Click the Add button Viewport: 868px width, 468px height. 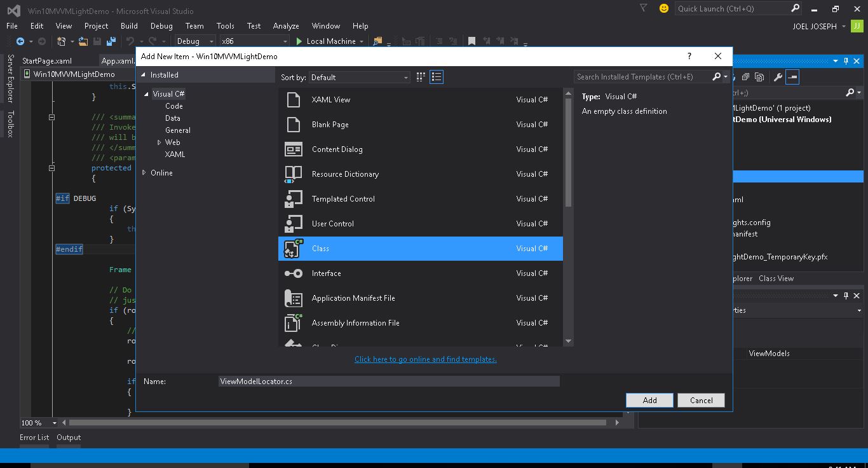point(649,401)
